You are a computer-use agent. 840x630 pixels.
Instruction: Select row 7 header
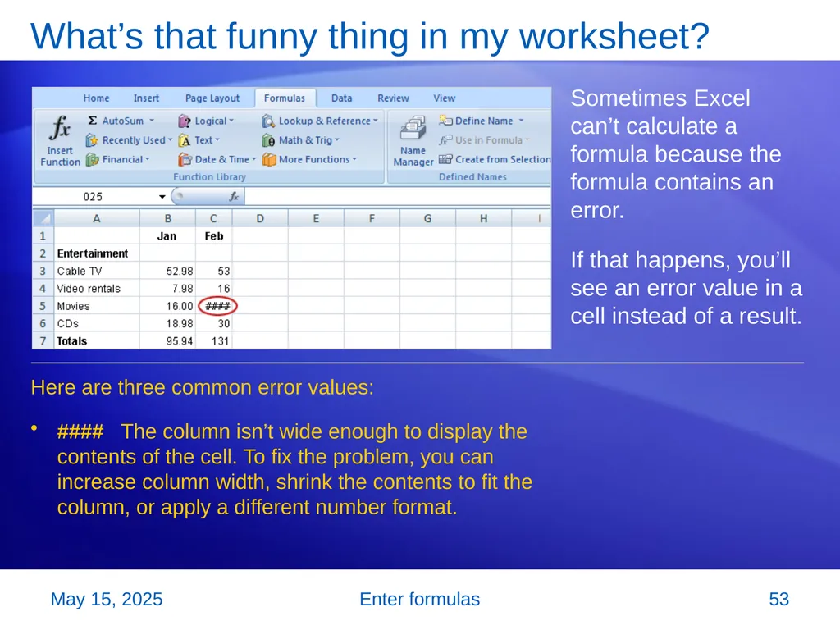(x=43, y=340)
